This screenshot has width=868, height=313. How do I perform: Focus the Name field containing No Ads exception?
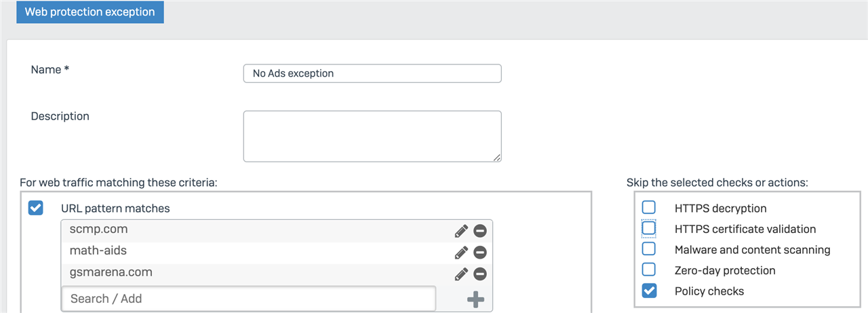point(372,73)
